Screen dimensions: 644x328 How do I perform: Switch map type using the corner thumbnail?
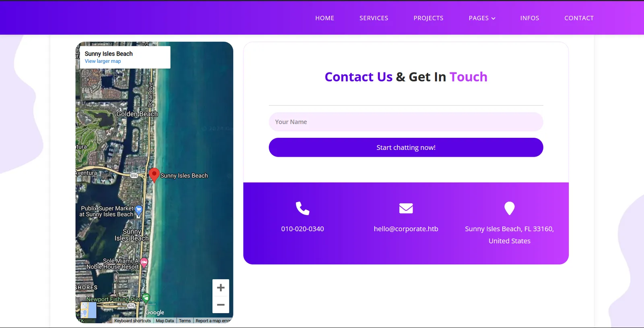tap(88, 310)
